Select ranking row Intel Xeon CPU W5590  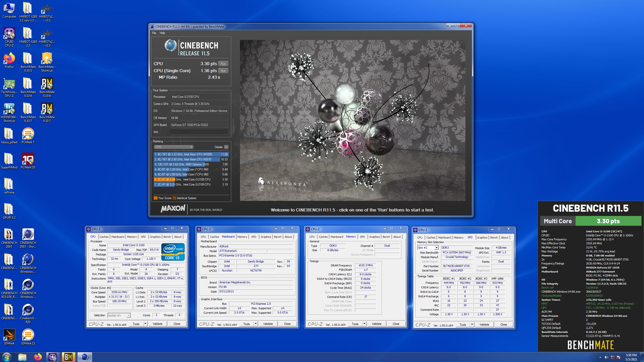coord(191,154)
